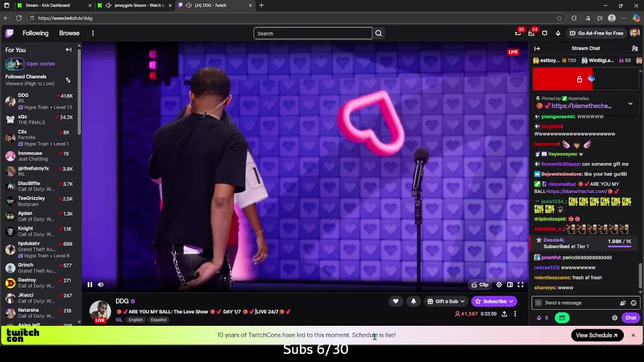The width and height of the screenshot is (644, 362).
Task: Enter fullscreen on the video player
Action: [x=521, y=285]
